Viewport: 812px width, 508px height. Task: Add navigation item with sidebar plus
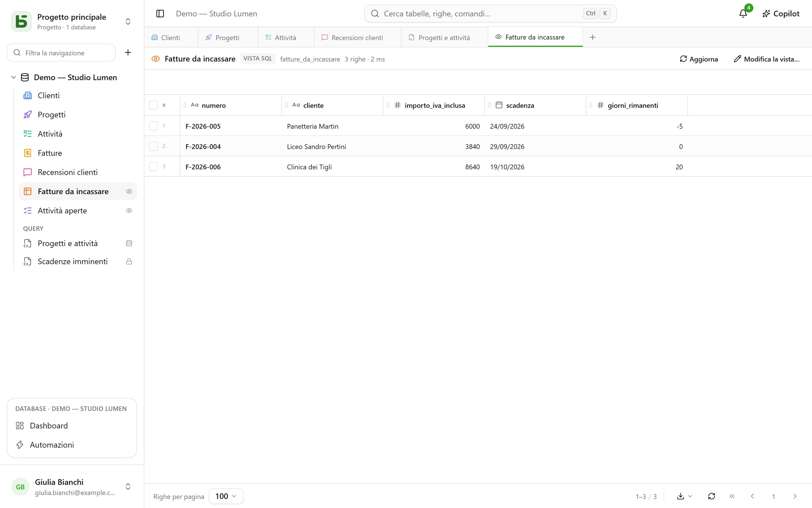[128, 53]
